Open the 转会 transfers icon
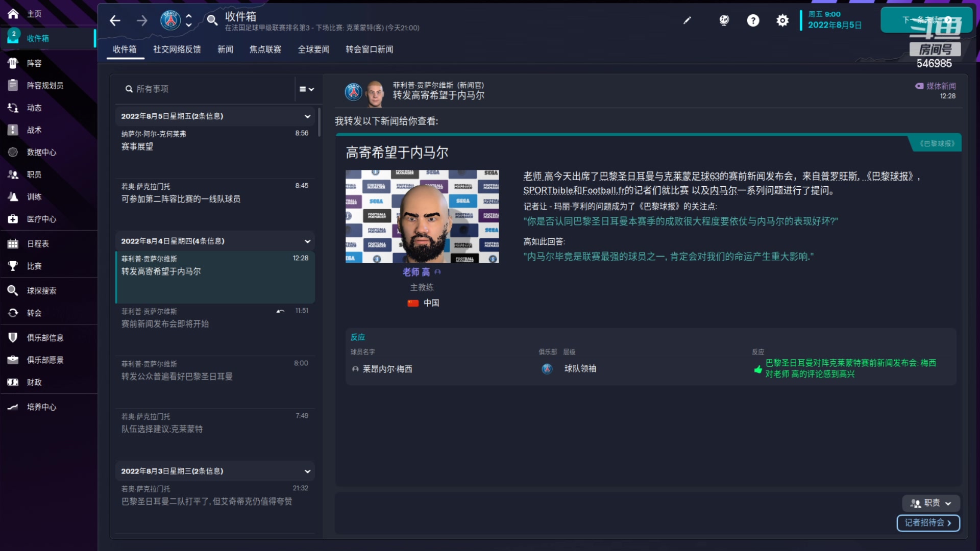This screenshot has width=980, height=551. coord(13,313)
